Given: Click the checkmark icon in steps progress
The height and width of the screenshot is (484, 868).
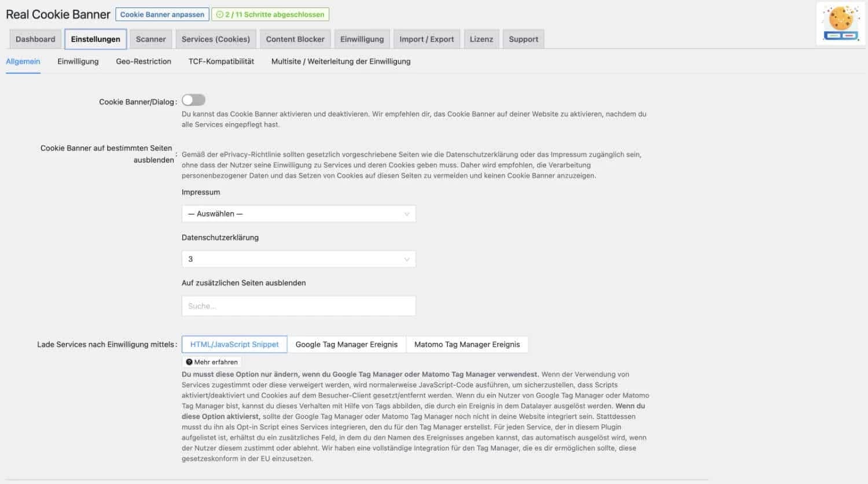Looking at the screenshot, I should click(x=219, y=14).
